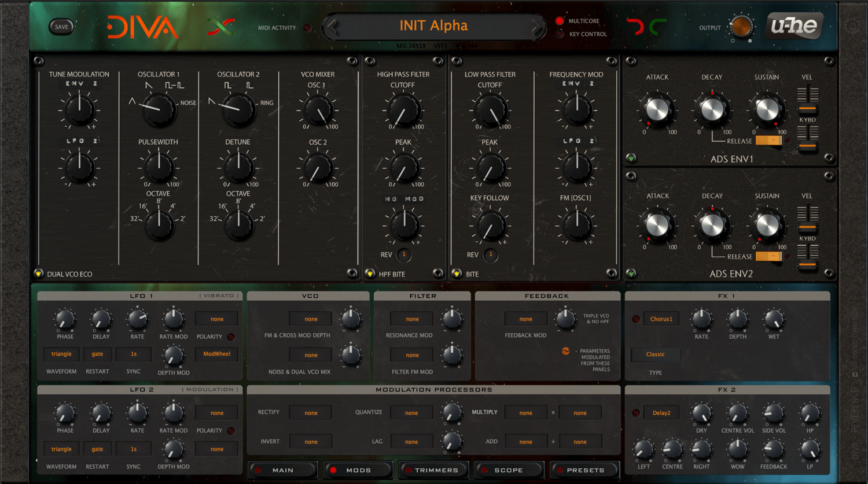This screenshot has height=484, width=868.
Task: Open the TRIMMERS tab
Action: point(433,470)
